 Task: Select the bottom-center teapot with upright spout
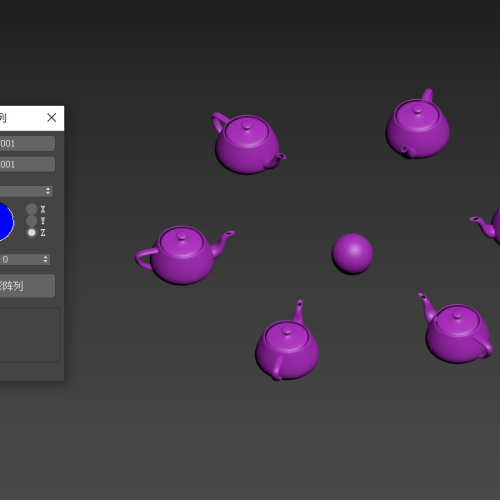coord(287,342)
